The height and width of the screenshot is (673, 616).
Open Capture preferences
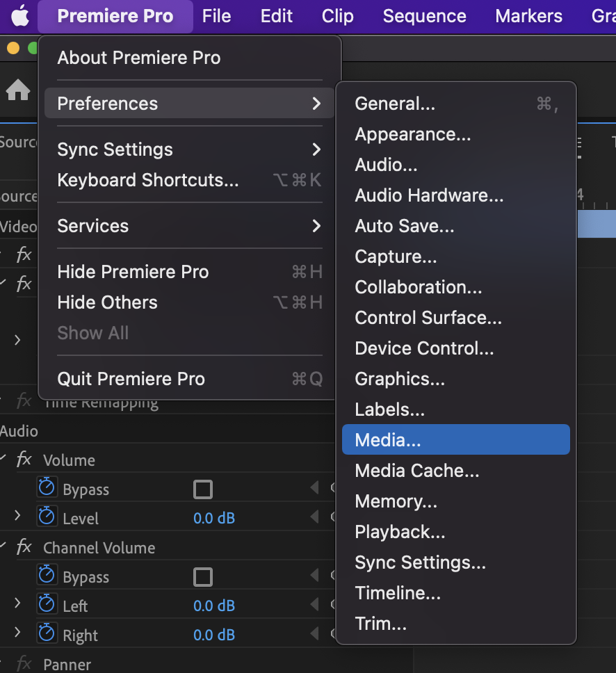(x=456, y=257)
